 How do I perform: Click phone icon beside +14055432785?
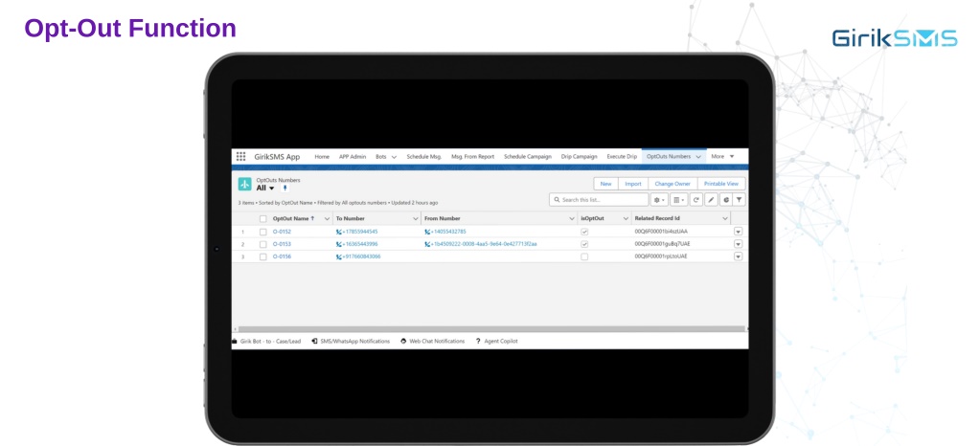click(427, 232)
